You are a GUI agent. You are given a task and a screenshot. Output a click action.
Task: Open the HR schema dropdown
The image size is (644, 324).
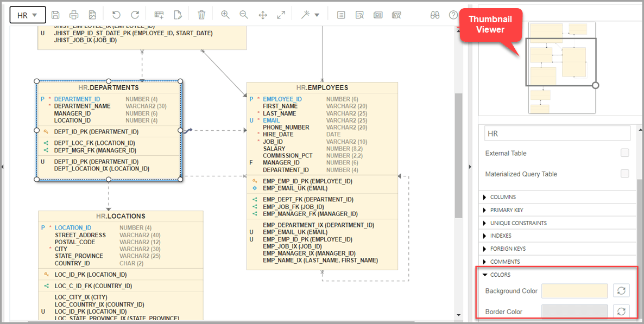tap(27, 15)
